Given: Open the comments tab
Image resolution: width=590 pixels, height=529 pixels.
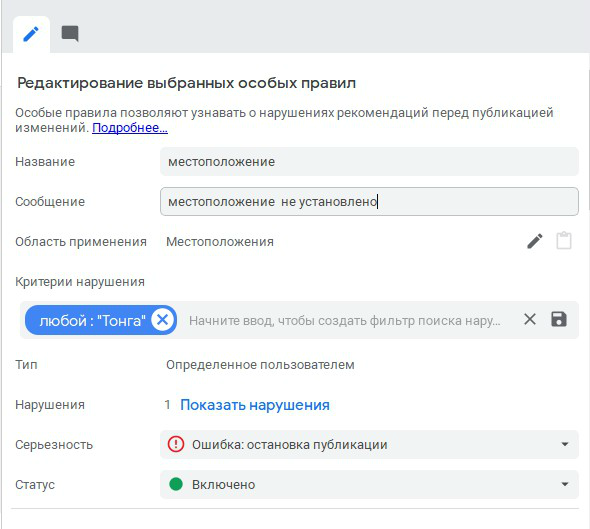Looking at the screenshot, I should (70, 34).
